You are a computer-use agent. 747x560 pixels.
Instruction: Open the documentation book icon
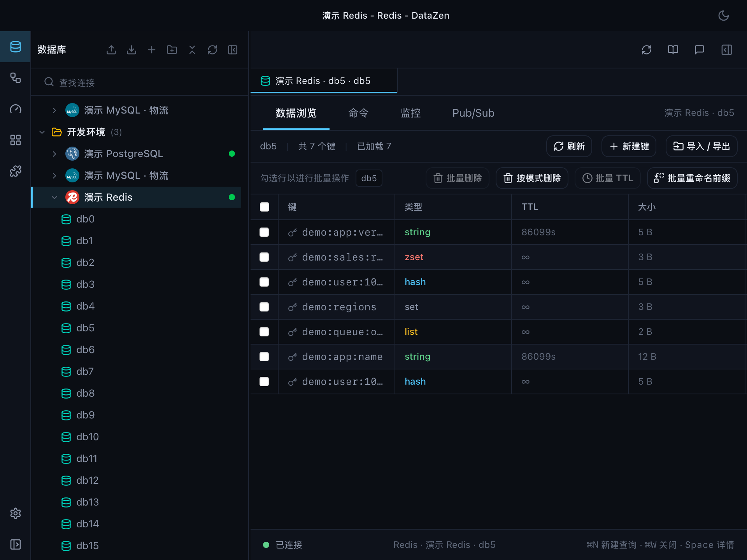(673, 50)
